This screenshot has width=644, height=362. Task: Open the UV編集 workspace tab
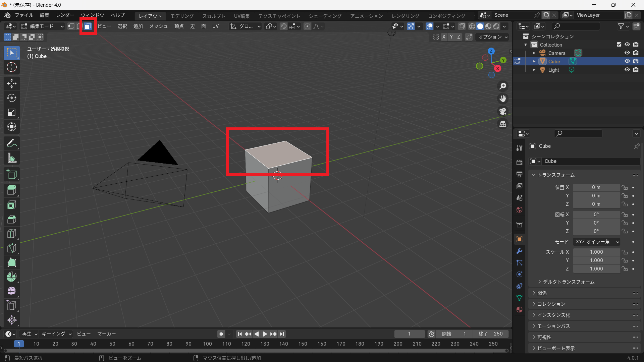[x=242, y=16]
